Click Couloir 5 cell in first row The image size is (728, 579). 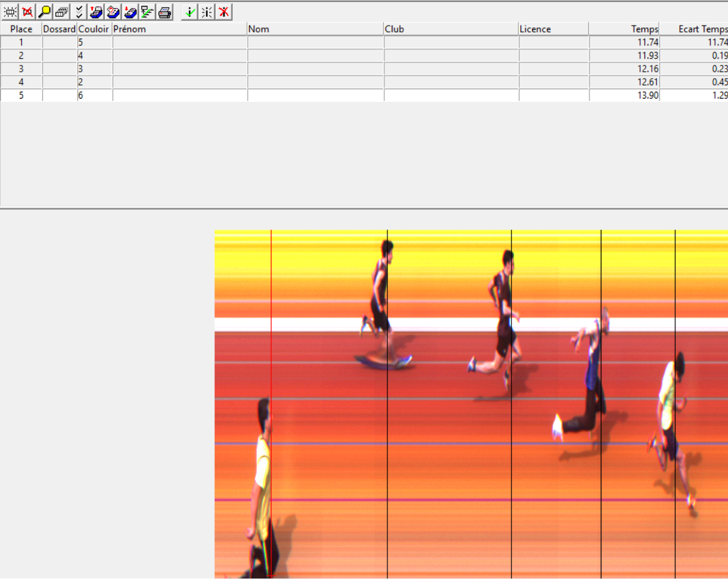pos(95,42)
